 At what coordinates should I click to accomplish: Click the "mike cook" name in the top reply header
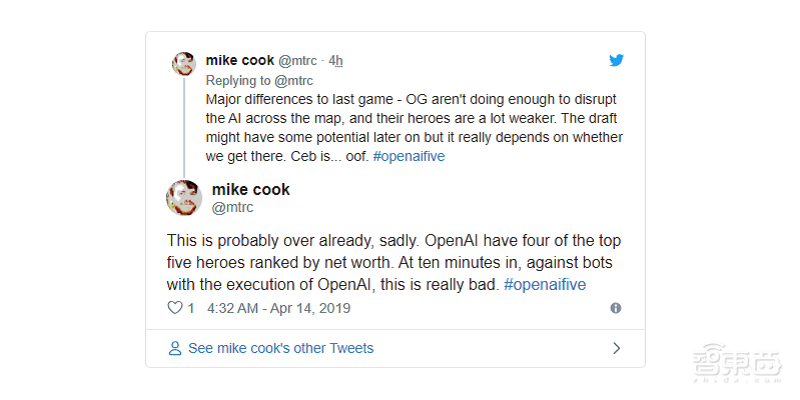[x=239, y=60]
